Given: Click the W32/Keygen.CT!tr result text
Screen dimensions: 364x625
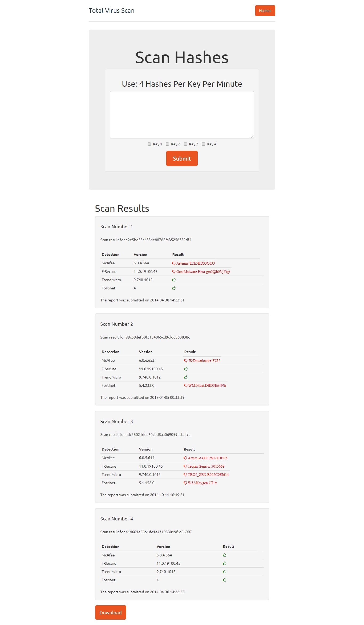Looking at the screenshot, I should pos(202,483).
